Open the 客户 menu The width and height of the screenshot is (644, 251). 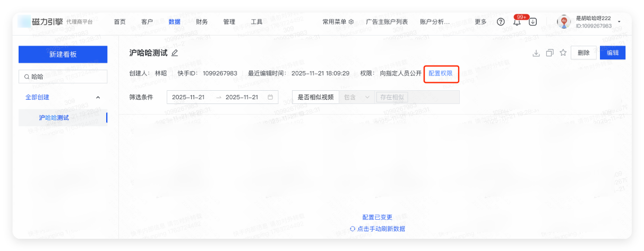(x=147, y=22)
